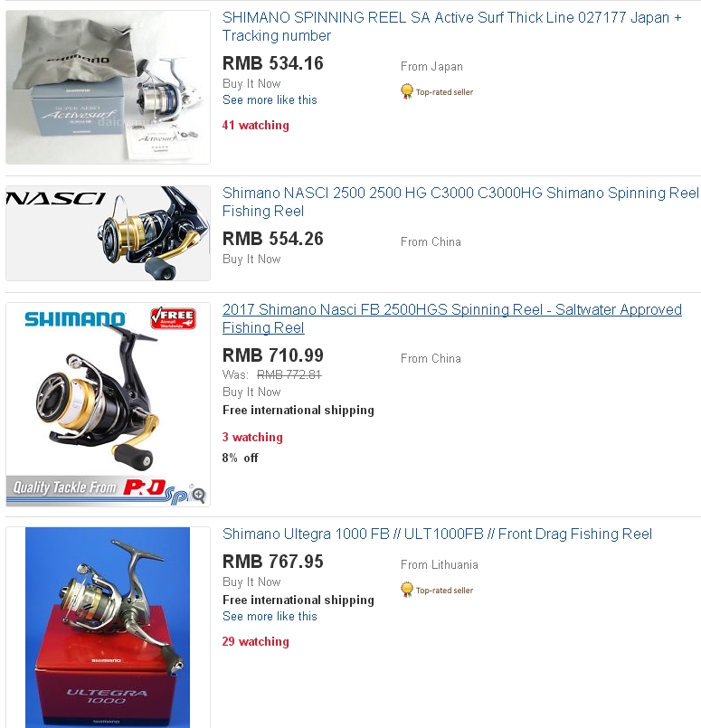Image resolution: width=701 pixels, height=728 pixels.
Task: Click See more like this under RMB 534.16
Action: click(270, 99)
